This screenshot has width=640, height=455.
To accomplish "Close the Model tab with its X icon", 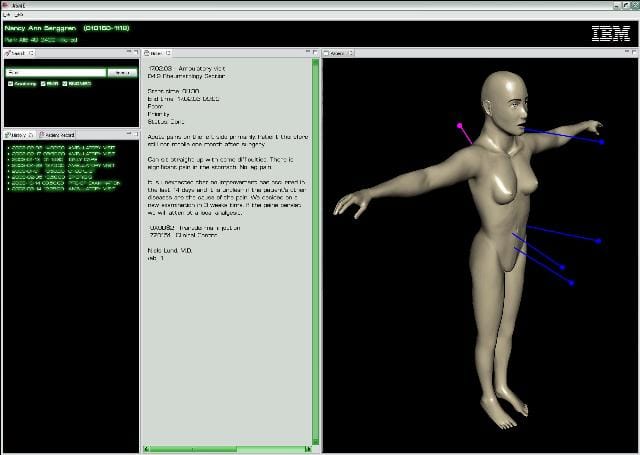I will point(351,53).
